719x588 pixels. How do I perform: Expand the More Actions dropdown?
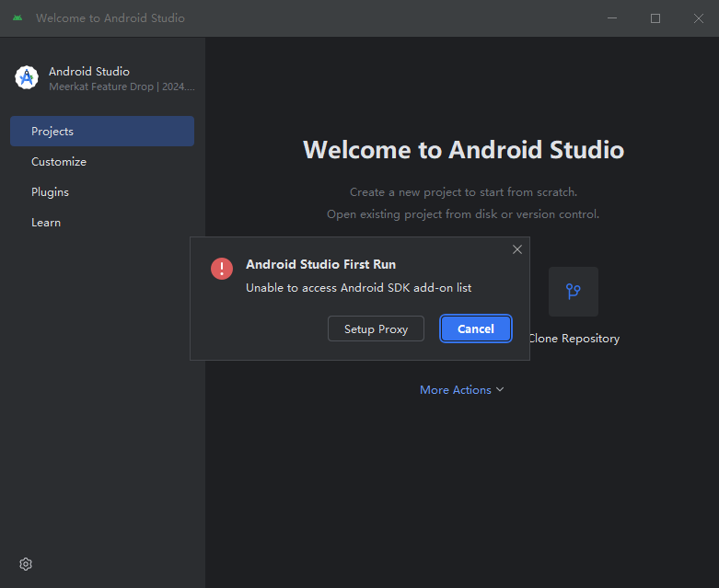462,389
